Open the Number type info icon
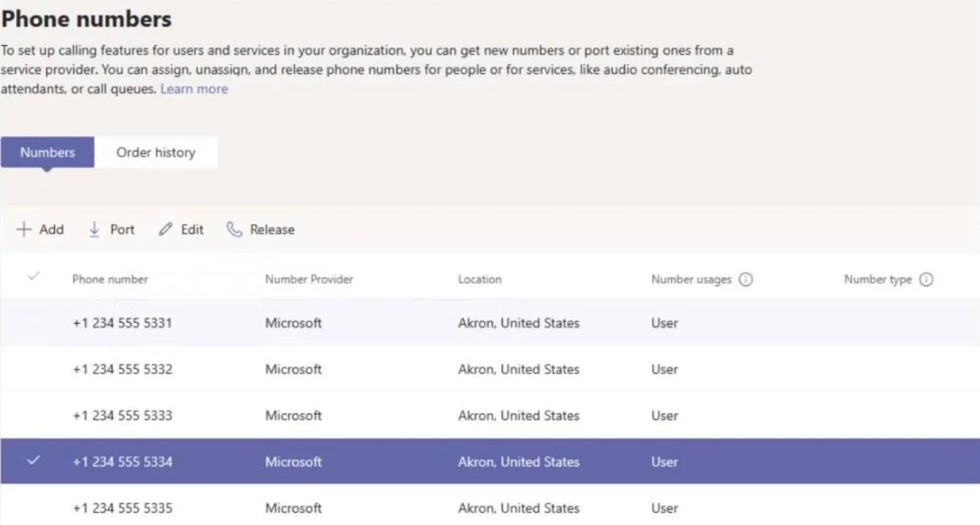Screen dimensions: 980x525 926,279
